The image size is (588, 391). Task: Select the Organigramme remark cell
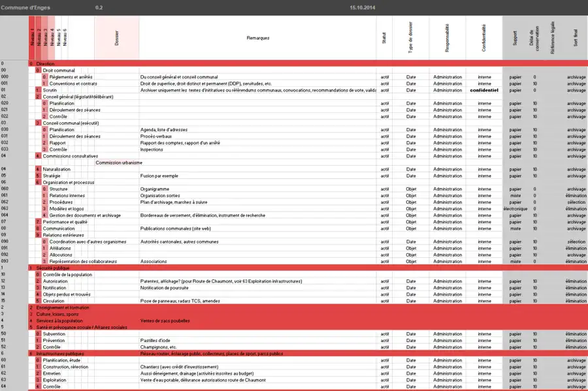(x=154, y=189)
